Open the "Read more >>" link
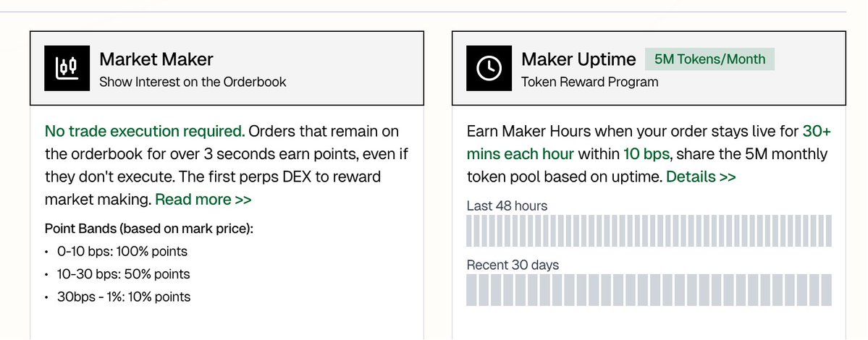This screenshot has width=868, height=340. point(203,200)
